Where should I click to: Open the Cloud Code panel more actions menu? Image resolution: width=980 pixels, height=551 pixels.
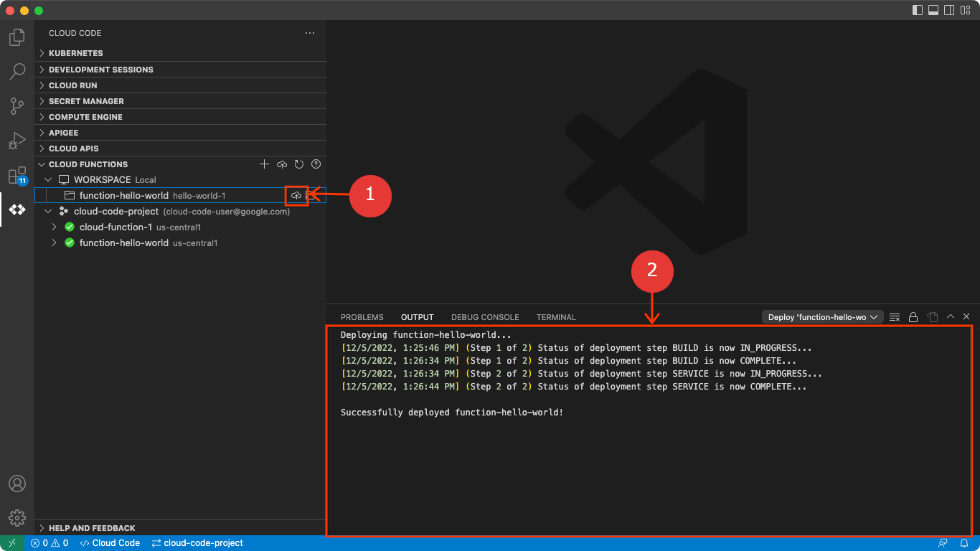pyautogui.click(x=310, y=33)
